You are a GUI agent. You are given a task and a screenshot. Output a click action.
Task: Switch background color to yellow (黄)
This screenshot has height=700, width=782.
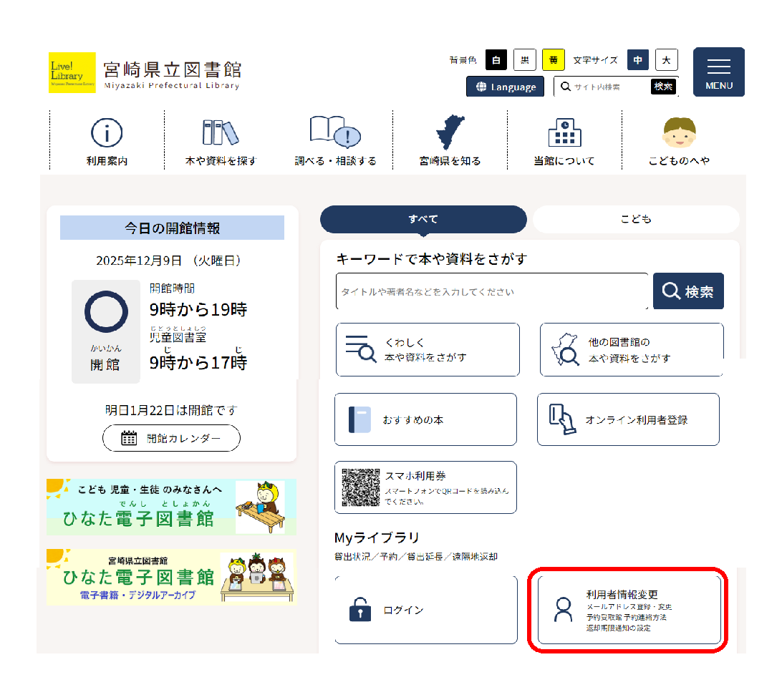553,60
